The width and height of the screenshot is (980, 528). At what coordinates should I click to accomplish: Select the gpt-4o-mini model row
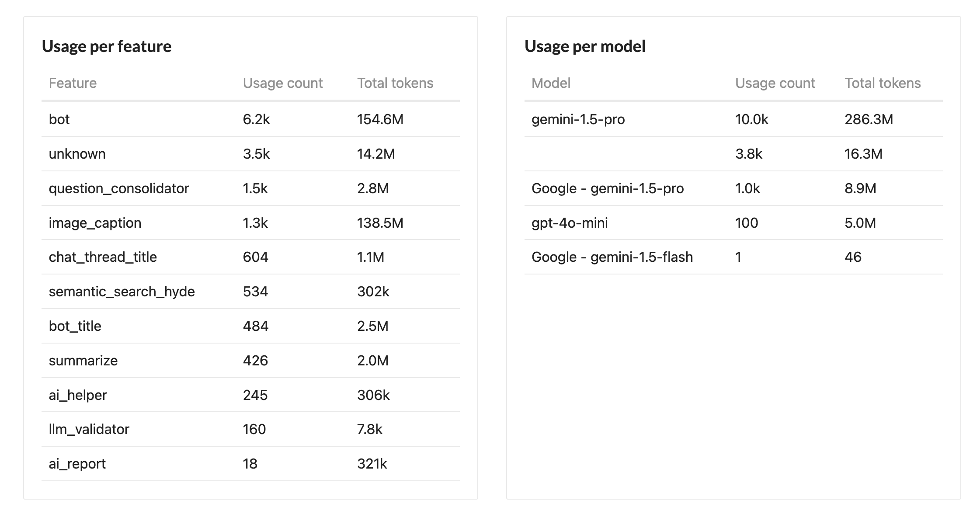click(569, 223)
